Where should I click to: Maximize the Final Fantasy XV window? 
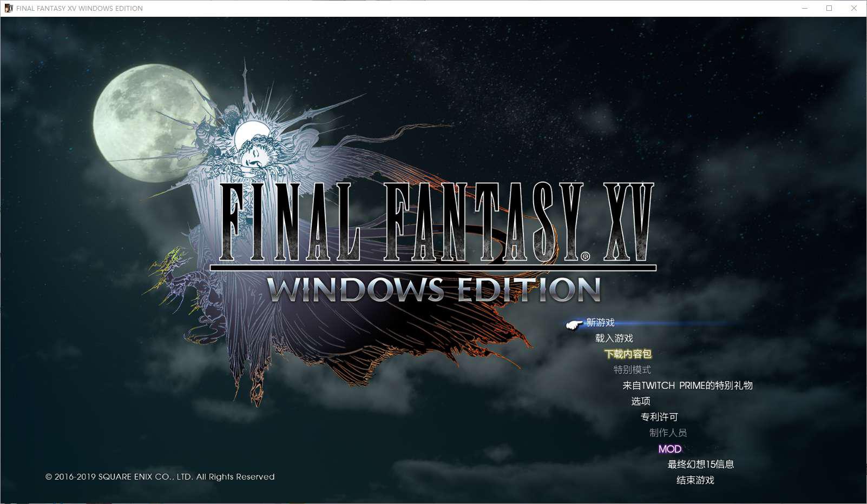tap(829, 8)
